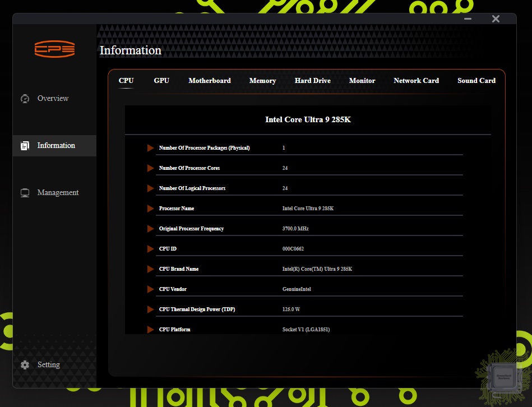Click arrow beside CPU Brand Name

pyautogui.click(x=150, y=269)
